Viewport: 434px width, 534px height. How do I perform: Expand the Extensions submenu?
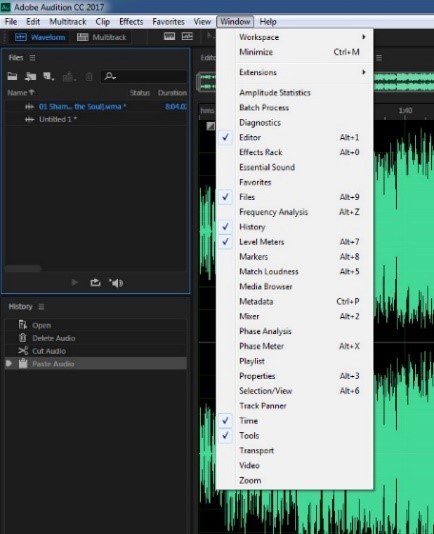pyautogui.click(x=294, y=72)
